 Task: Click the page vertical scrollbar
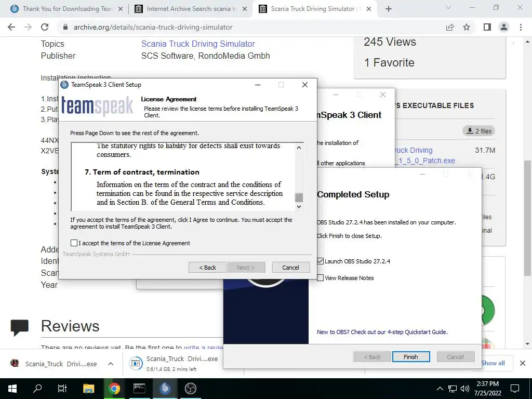pos(527,217)
